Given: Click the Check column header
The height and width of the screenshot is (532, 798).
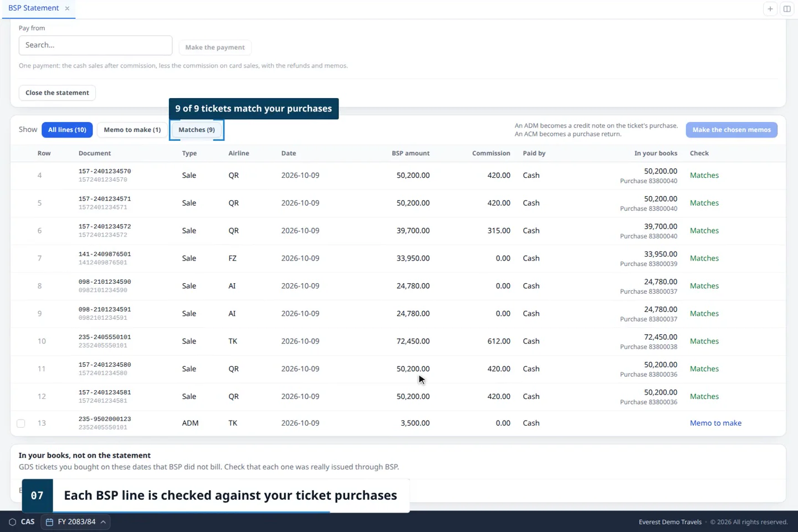Looking at the screenshot, I should coord(699,154).
